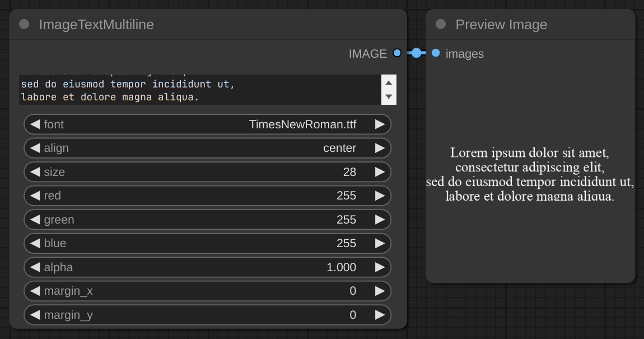Click the IMAGE output socket
Viewport: 644px width, 339px height.
point(397,53)
